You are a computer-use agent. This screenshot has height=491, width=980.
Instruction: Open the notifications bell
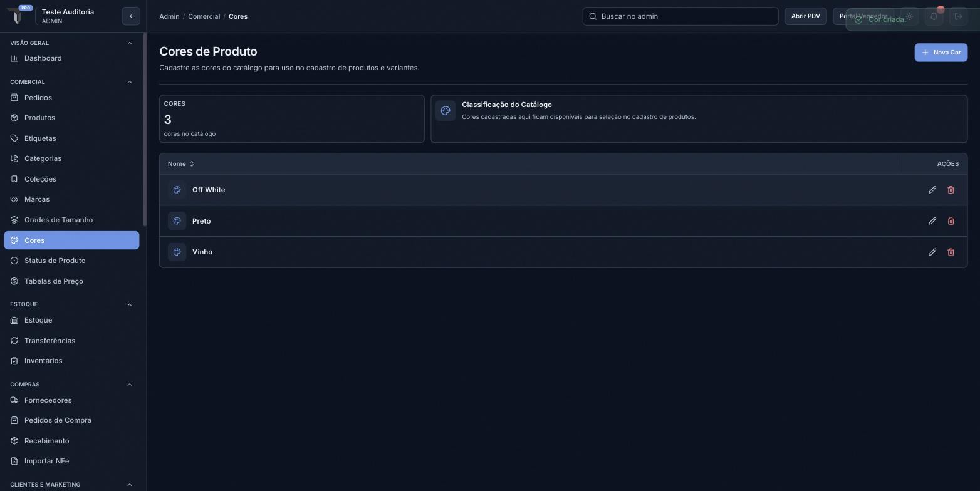tap(934, 16)
